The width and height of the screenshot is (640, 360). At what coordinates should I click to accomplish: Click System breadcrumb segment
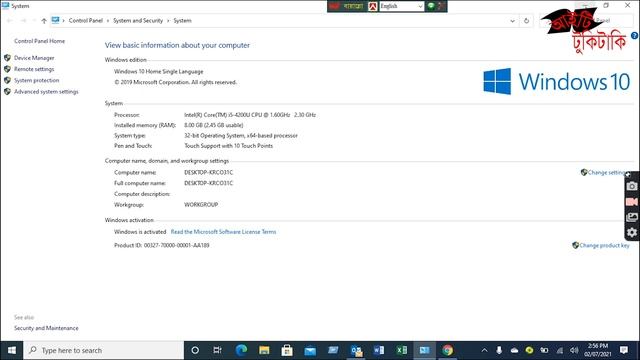182,20
